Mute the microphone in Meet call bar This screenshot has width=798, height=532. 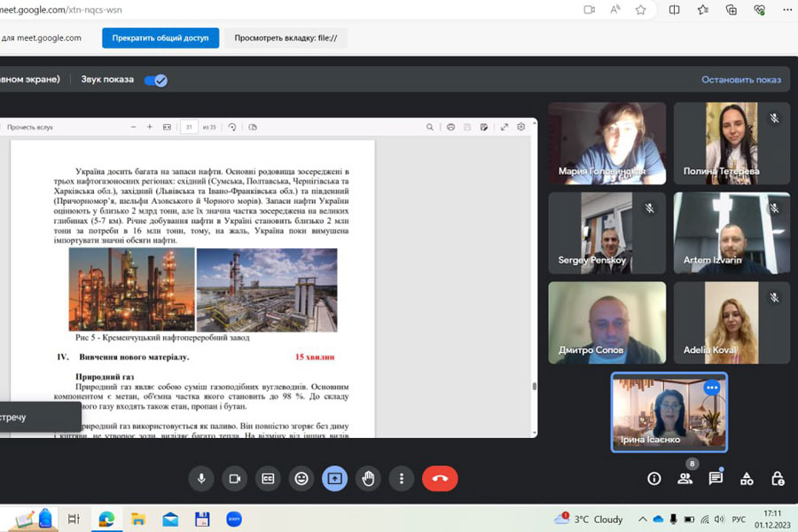[201, 479]
